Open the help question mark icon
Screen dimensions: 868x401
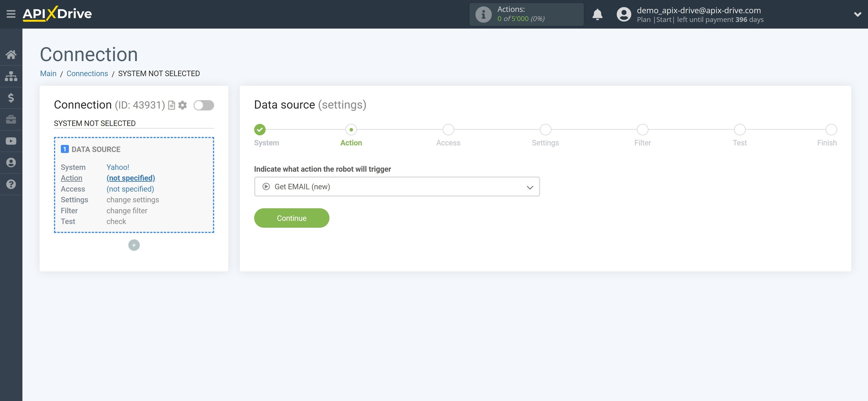11,184
